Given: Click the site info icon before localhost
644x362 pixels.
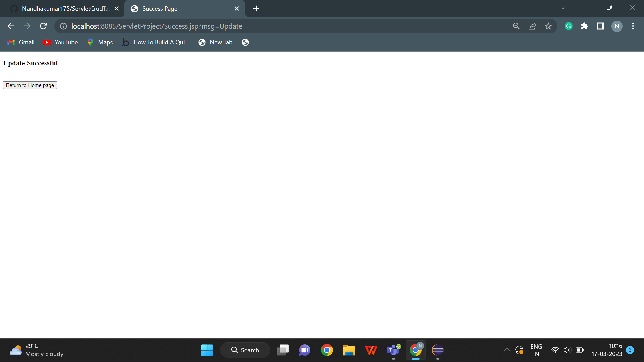Looking at the screenshot, I should point(63,26).
